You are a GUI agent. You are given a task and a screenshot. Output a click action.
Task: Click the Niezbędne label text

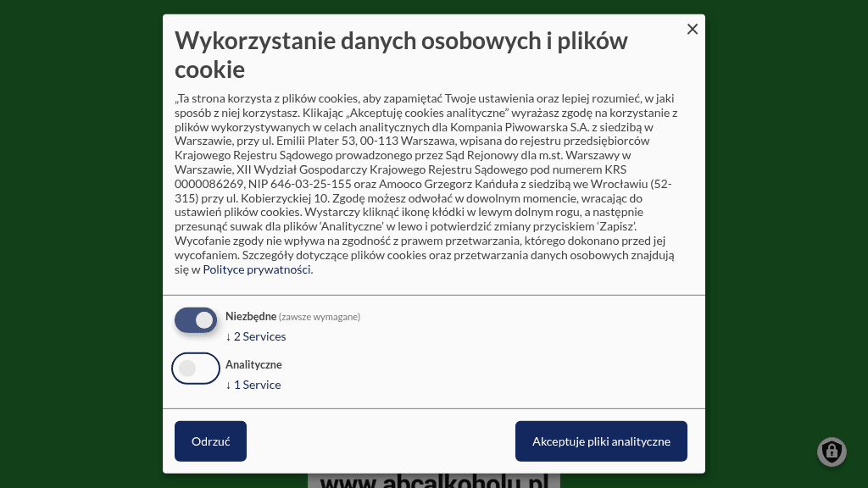click(251, 317)
